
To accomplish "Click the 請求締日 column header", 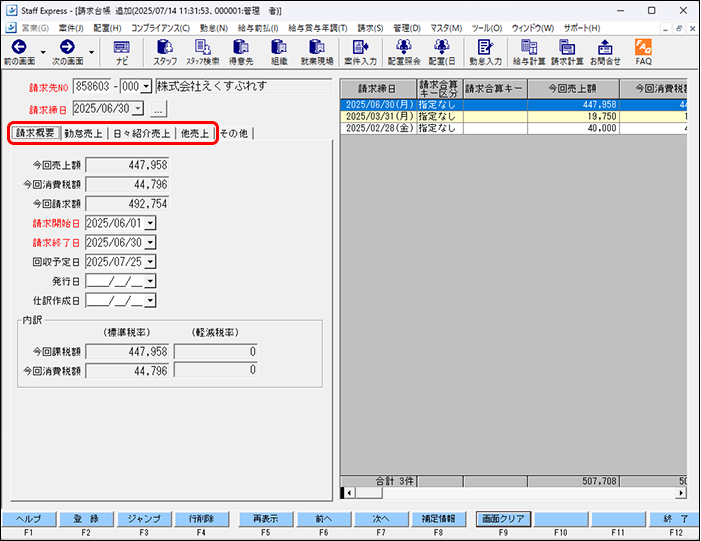I will (x=378, y=89).
